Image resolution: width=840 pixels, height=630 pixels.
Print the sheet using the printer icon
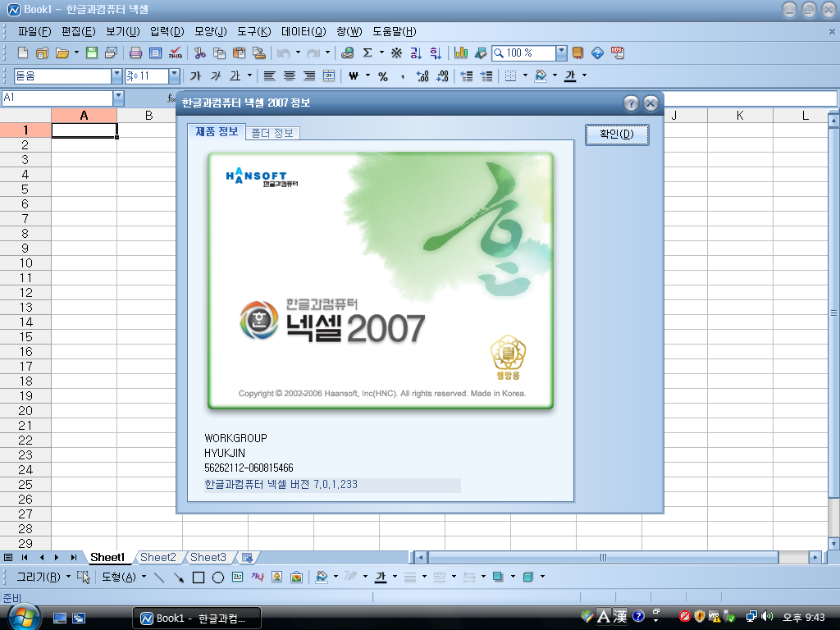click(x=135, y=52)
